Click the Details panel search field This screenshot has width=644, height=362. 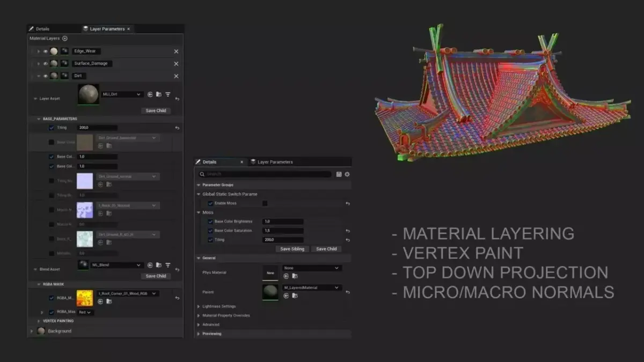pos(264,174)
